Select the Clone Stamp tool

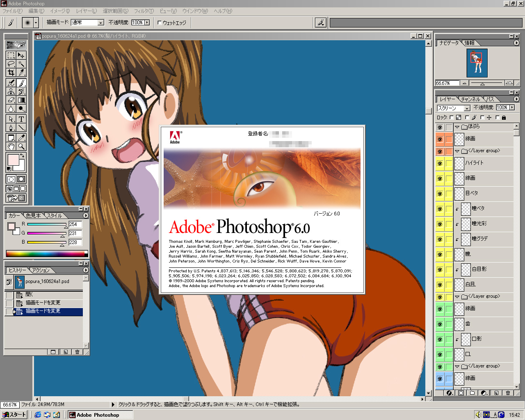click(x=11, y=91)
